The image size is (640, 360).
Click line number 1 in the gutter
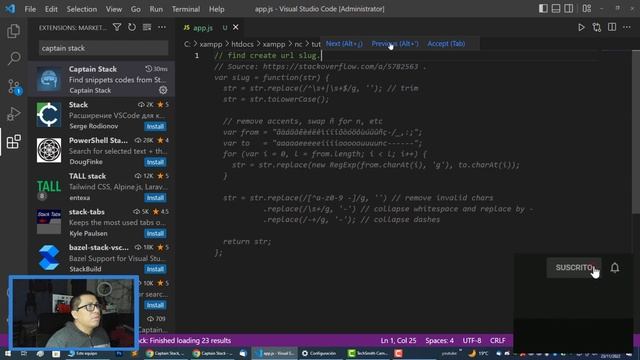tap(197, 55)
